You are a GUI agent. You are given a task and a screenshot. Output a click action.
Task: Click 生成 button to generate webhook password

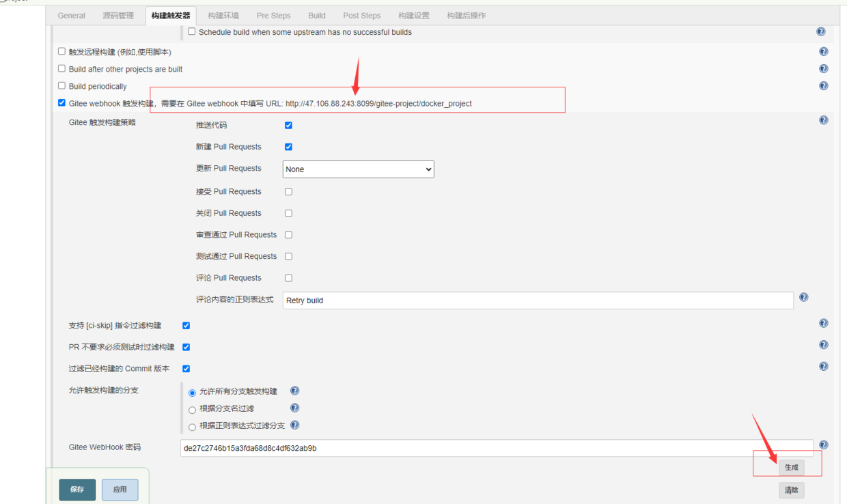coord(792,468)
